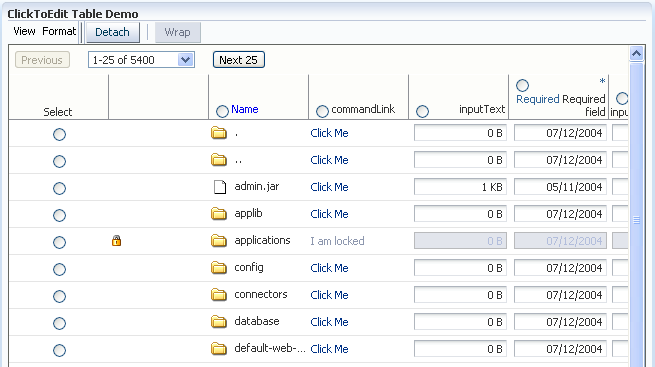The height and width of the screenshot is (367, 655).
Task: Click the folder icon next to connectors
Action: pyautogui.click(x=218, y=295)
